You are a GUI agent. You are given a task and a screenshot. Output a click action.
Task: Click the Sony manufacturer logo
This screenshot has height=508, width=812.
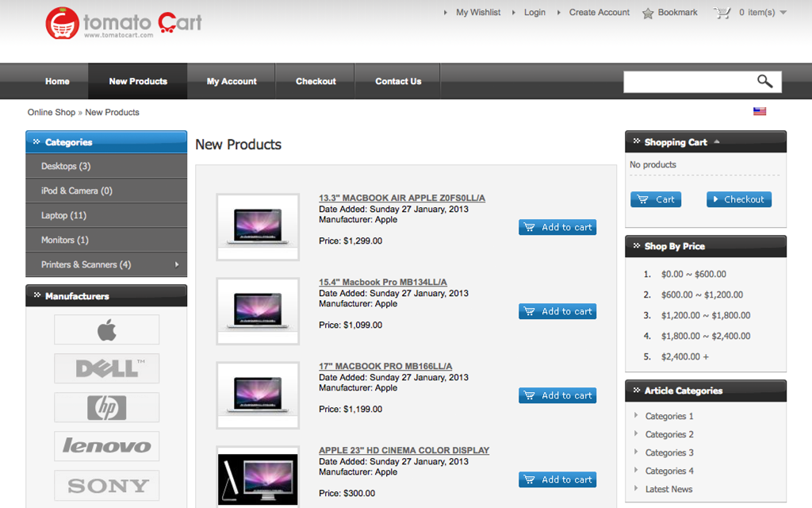[x=106, y=485]
